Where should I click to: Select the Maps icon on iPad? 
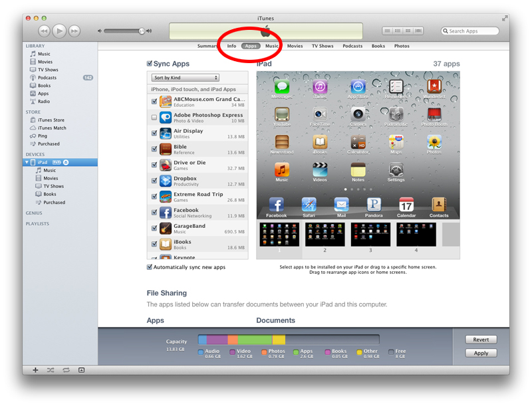coord(396,142)
